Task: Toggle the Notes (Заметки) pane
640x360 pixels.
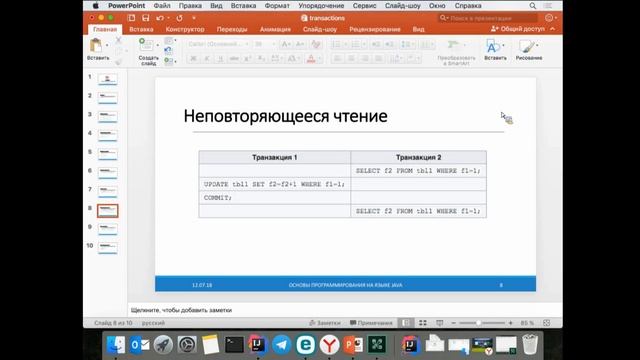Action: [325, 323]
